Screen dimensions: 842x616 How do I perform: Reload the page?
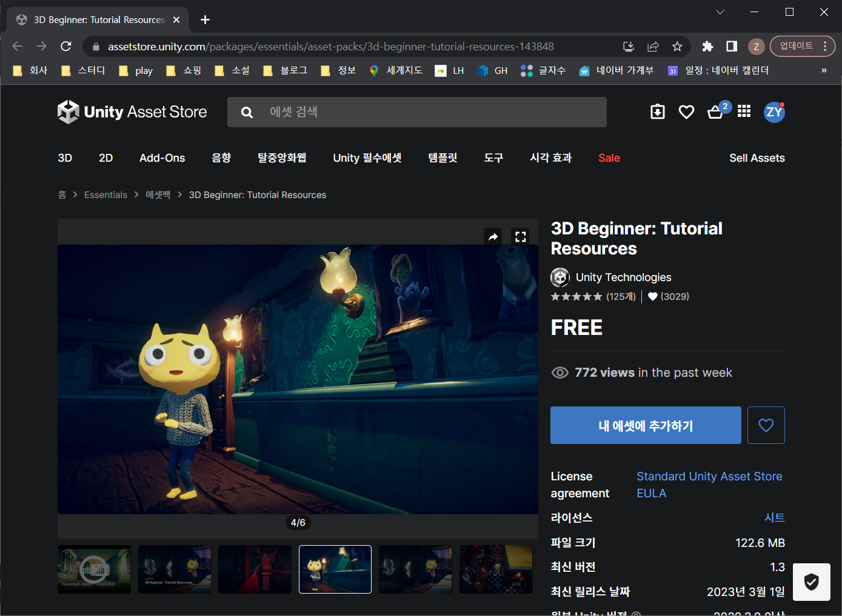click(65, 46)
